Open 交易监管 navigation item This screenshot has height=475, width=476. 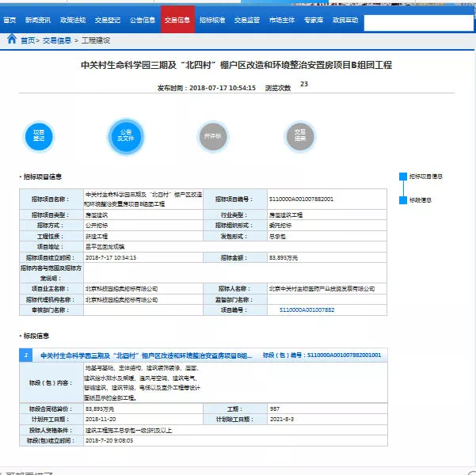click(x=247, y=20)
